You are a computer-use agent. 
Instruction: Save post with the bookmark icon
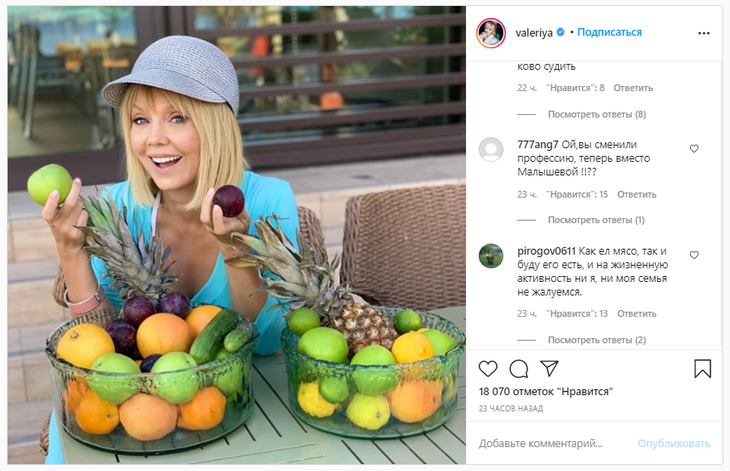click(703, 368)
